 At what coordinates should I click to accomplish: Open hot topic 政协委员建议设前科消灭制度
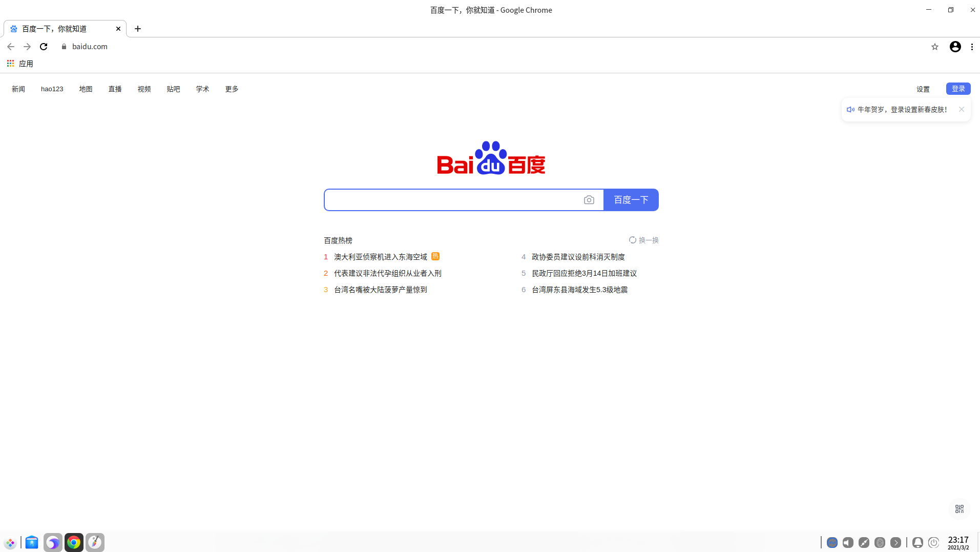pos(578,257)
